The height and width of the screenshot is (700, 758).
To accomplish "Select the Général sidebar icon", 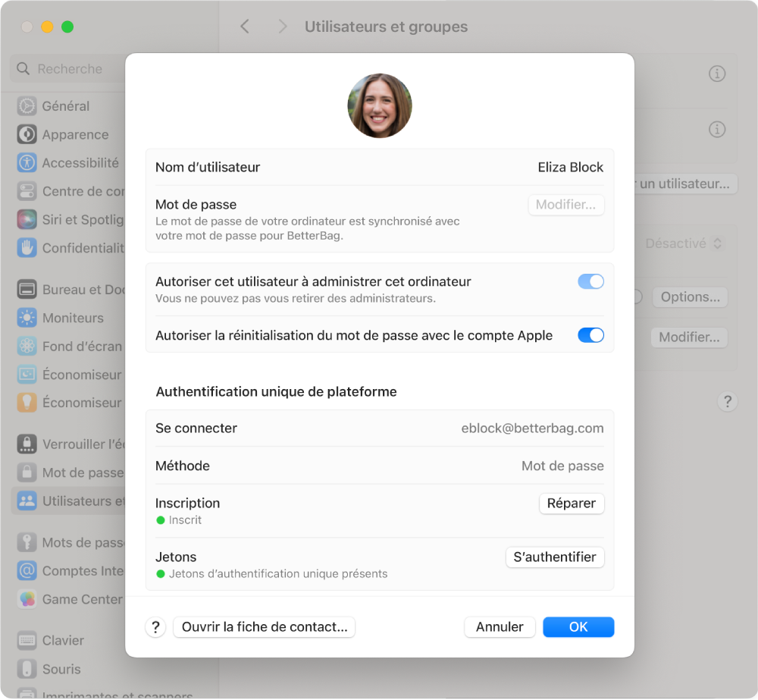I will [27, 105].
